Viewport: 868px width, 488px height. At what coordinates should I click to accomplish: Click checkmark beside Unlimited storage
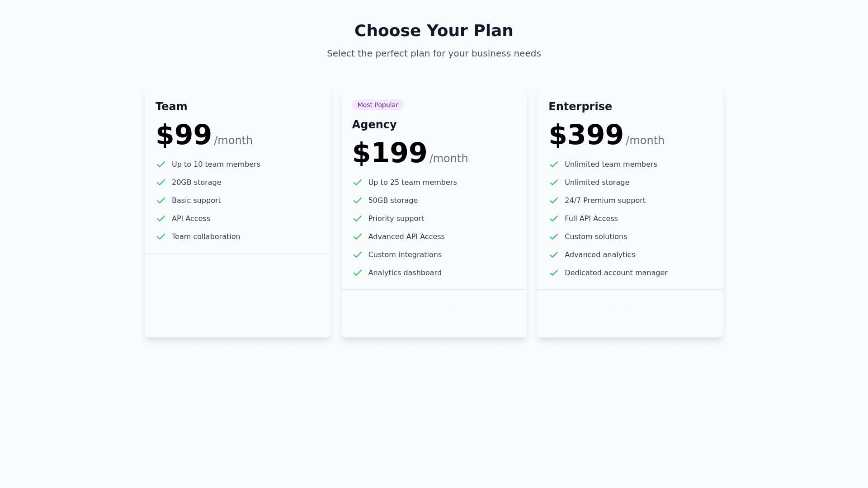pyautogui.click(x=554, y=183)
